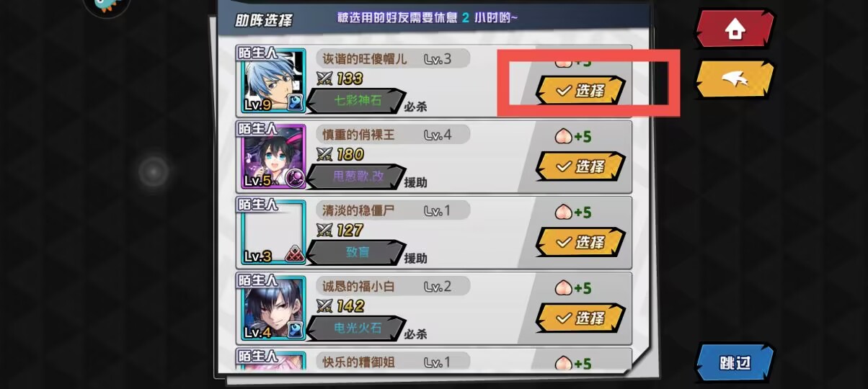The image size is (868, 389).
Task: Open the empty Lv.3 portrait frame
Action: click(x=270, y=231)
